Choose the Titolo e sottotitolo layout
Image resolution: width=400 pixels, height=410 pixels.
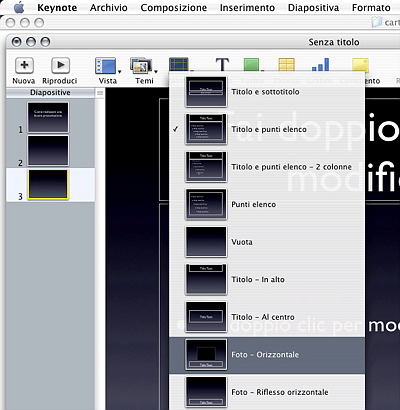click(x=267, y=92)
